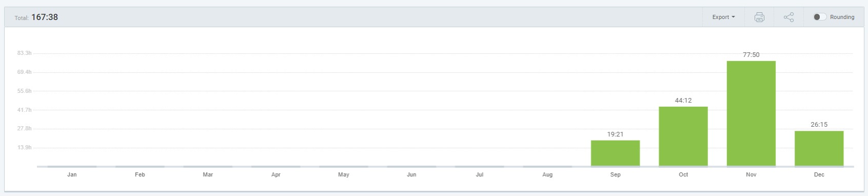Click the Total 167:38 summary
The image size is (868, 196).
[36, 17]
